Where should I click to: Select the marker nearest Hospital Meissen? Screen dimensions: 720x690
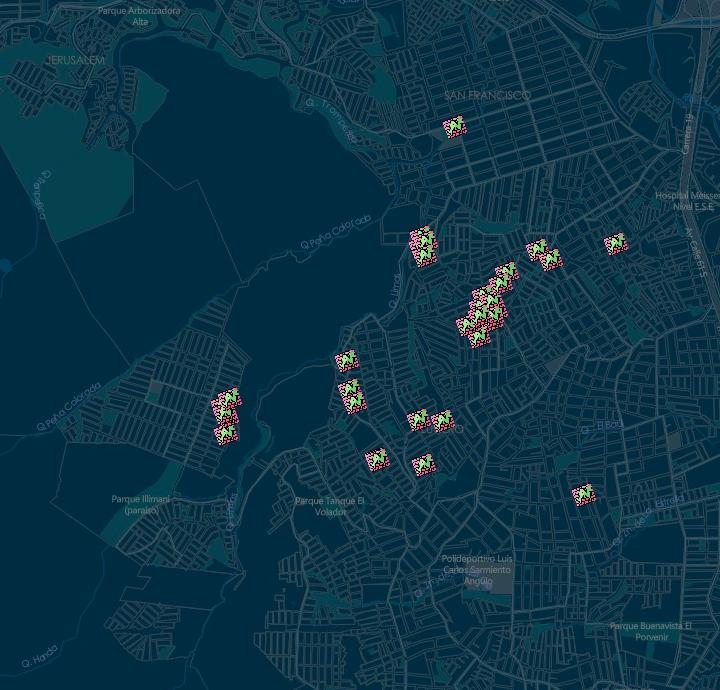(x=616, y=243)
